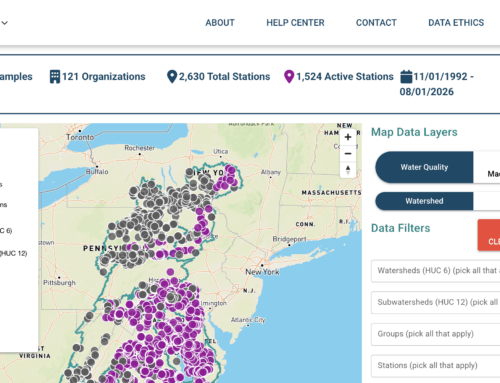Image resolution: width=500 pixels, height=383 pixels.
Task: Click the 11/01/1992 - 08/01/2026 date range
Action: point(437,84)
